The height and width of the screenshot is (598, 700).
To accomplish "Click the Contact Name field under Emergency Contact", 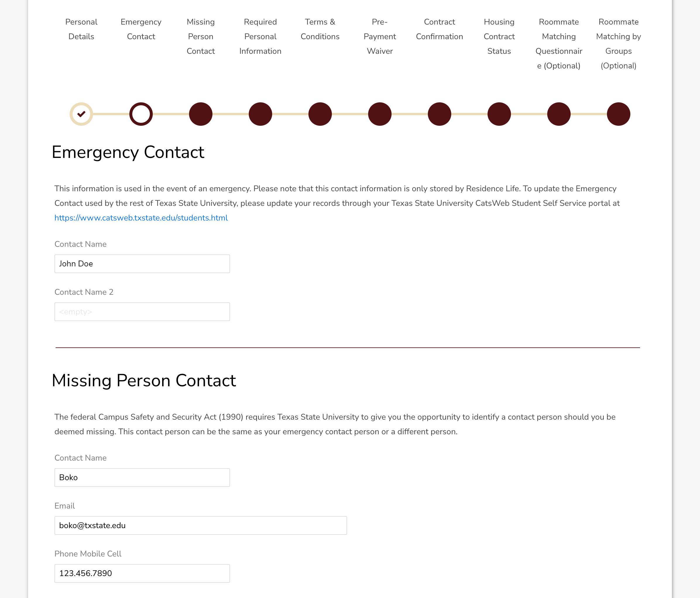I will [142, 263].
